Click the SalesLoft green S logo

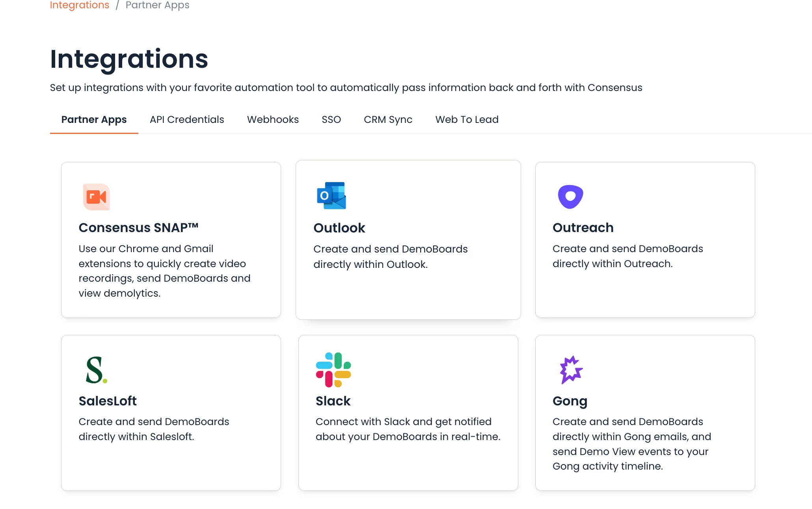[x=97, y=370]
